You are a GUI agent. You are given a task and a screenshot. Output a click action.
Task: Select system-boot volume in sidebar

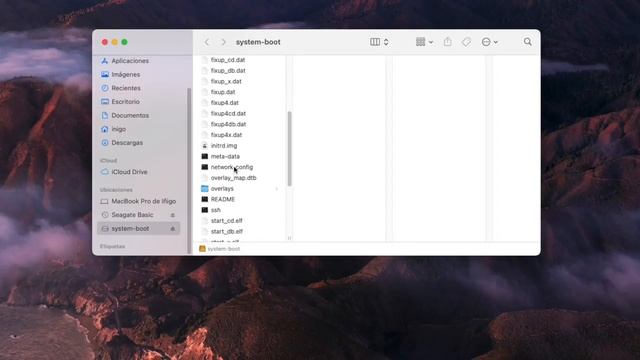(139, 229)
